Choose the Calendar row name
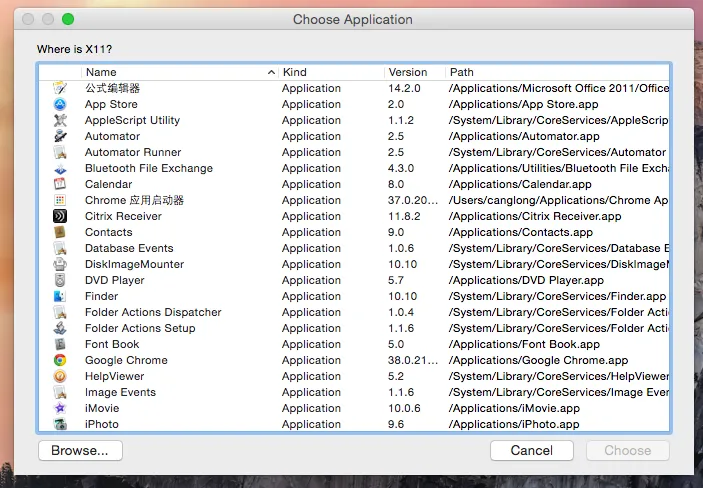Viewport: 703px width, 488px height. pyautogui.click(x=108, y=184)
